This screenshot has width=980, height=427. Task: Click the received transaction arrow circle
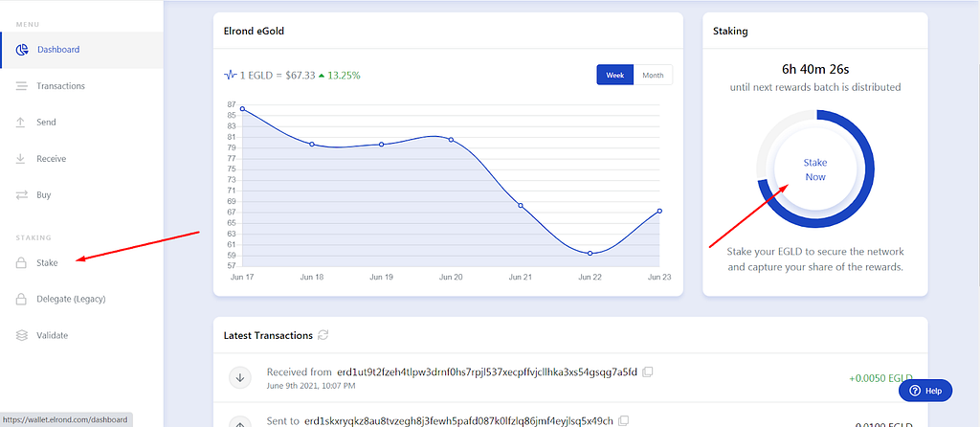[239, 377]
